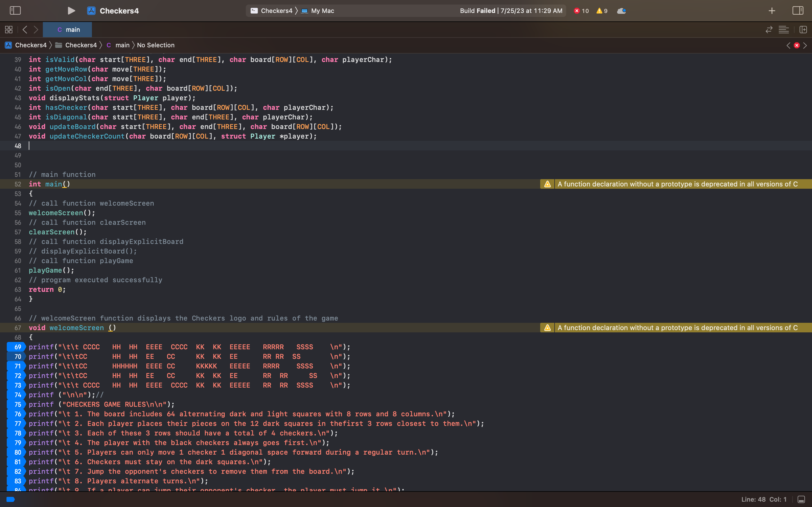This screenshot has width=812, height=507.
Task: Toggle the left navigator sidebar
Action: click(15, 11)
